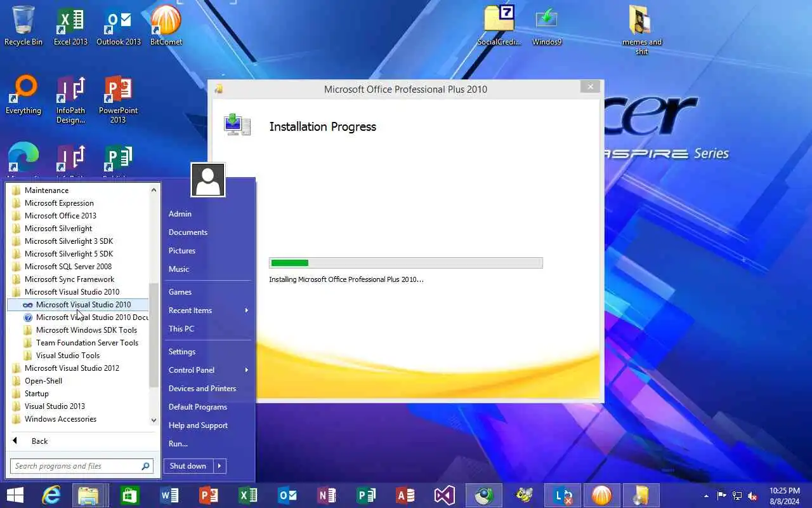The image size is (812, 508).
Task: Open the Excel 2013 desktop shortcut
Action: 70,26
